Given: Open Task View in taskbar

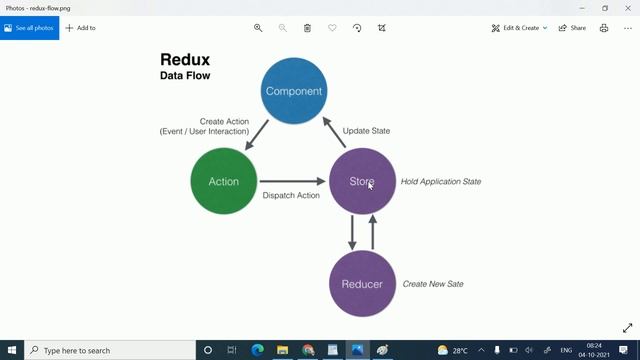Looking at the screenshot, I should (x=232, y=350).
